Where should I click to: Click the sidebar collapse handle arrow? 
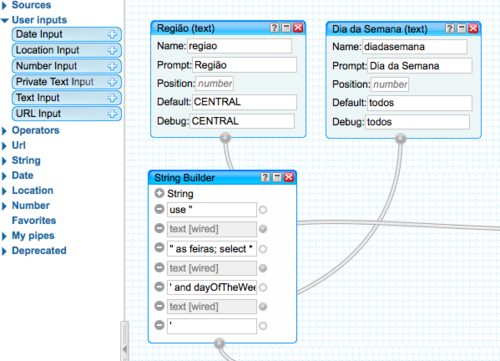124,349
